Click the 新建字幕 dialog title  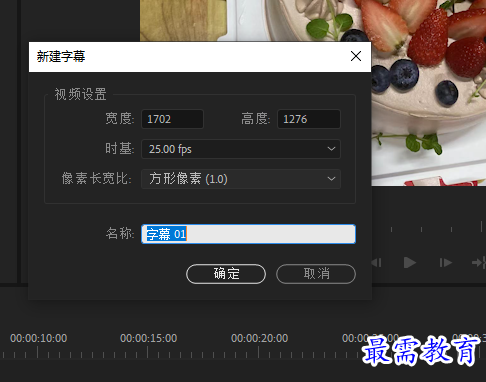61,56
